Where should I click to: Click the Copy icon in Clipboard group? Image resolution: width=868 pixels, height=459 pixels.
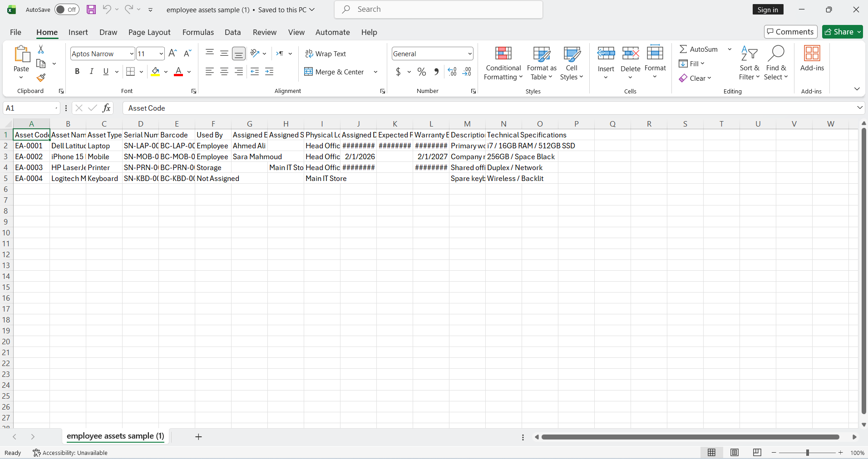tap(41, 64)
